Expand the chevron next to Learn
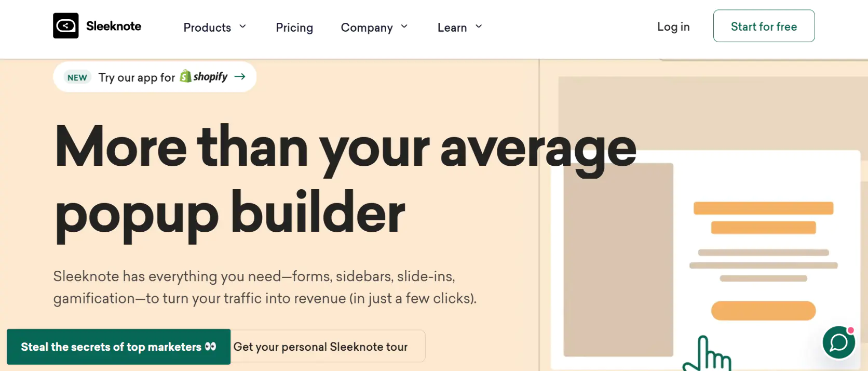The height and width of the screenshot is (371, 868). pyautogui.click(x=479, y=27)
